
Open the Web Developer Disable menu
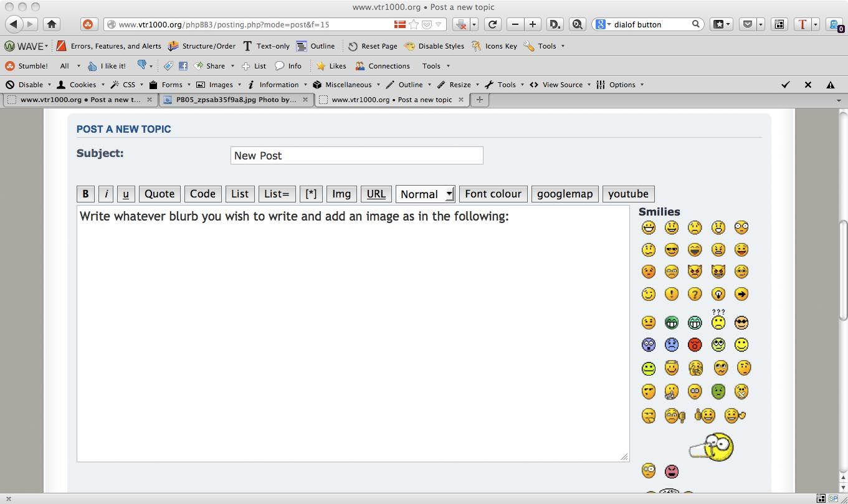[28, 85]
